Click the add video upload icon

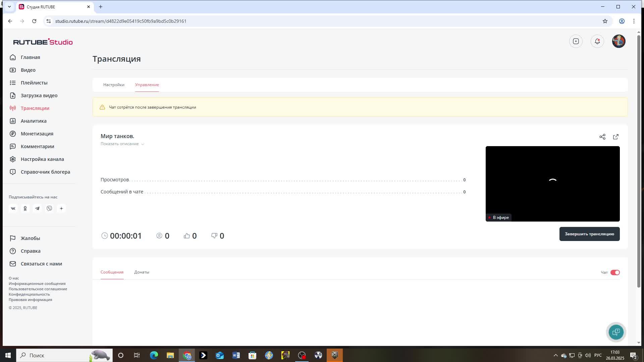[576, 41]
